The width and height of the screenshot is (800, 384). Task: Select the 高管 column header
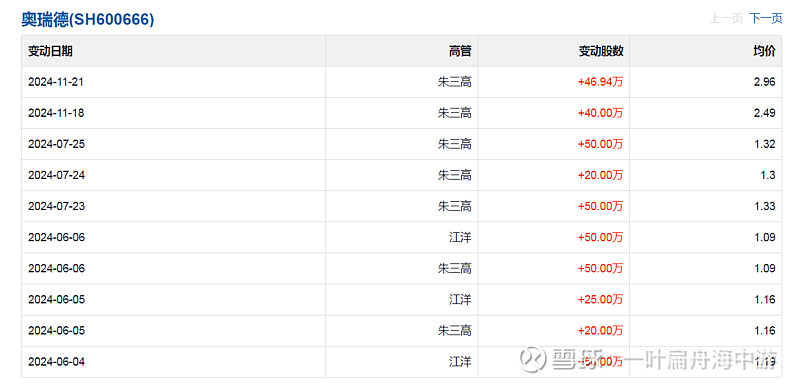point(460,51)
